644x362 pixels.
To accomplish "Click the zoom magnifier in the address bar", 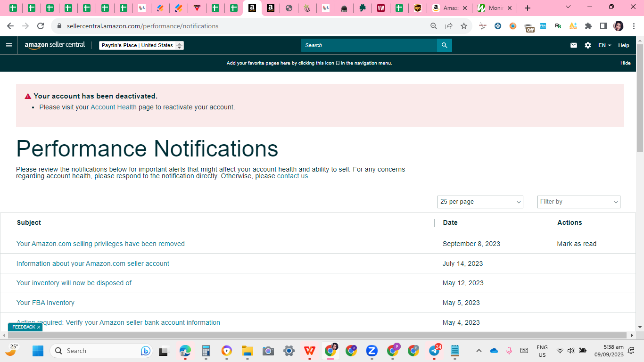I will coord(434,26).
